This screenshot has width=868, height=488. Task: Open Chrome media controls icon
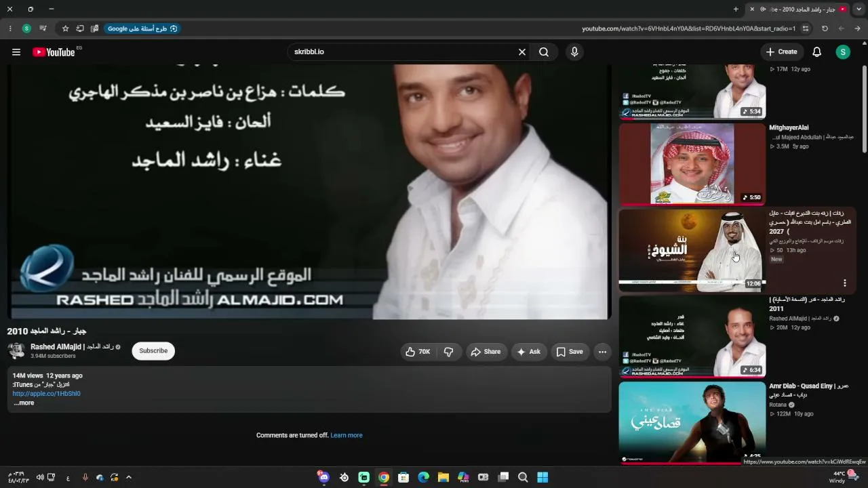(x=43, y=28)
